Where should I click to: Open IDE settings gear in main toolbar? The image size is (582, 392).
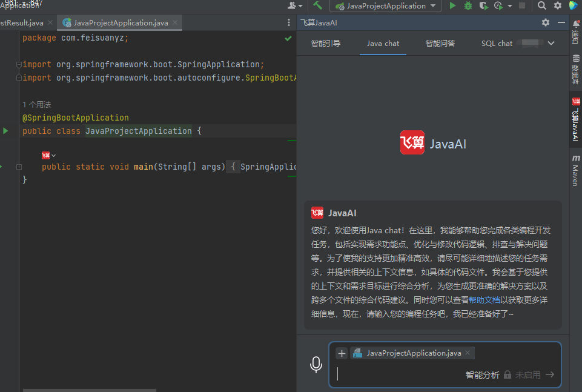pos(558,5)
